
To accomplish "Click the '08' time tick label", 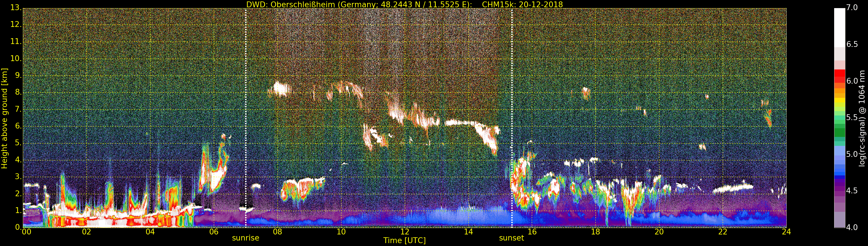I will (x=277, y=232).
